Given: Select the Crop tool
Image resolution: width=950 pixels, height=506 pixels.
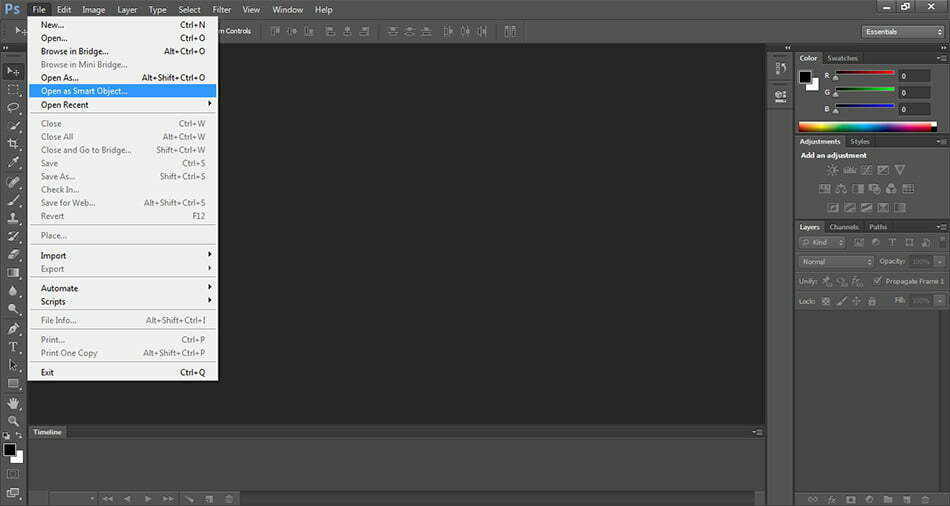Looking at the screenshot, I should (13, 144).
